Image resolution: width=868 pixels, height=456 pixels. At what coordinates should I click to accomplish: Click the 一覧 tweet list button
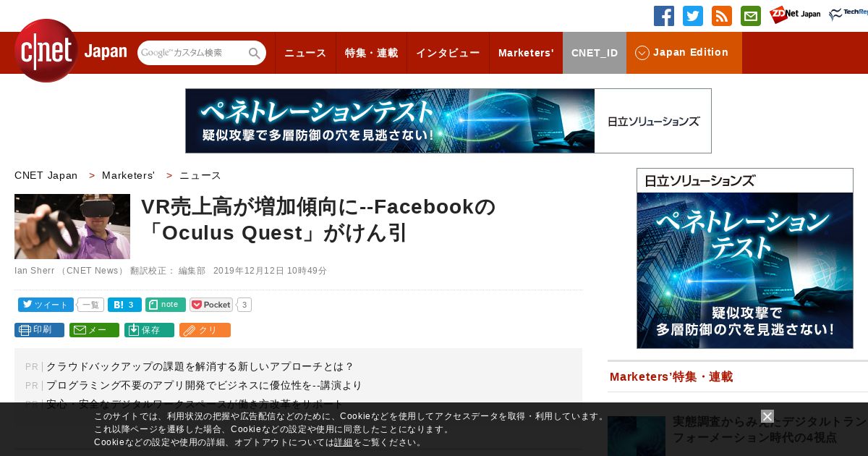coord(90,305)
